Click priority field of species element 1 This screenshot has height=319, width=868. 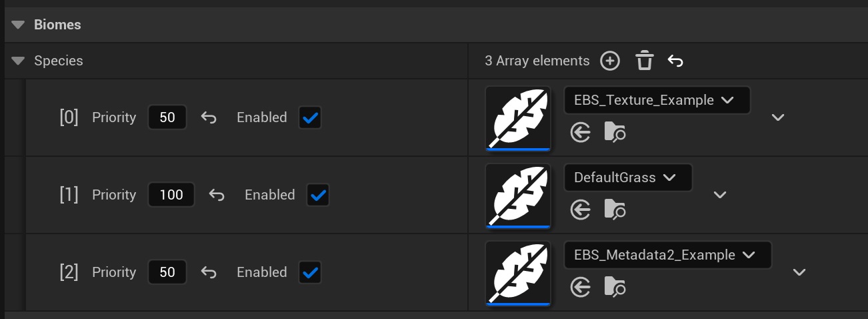171,196
